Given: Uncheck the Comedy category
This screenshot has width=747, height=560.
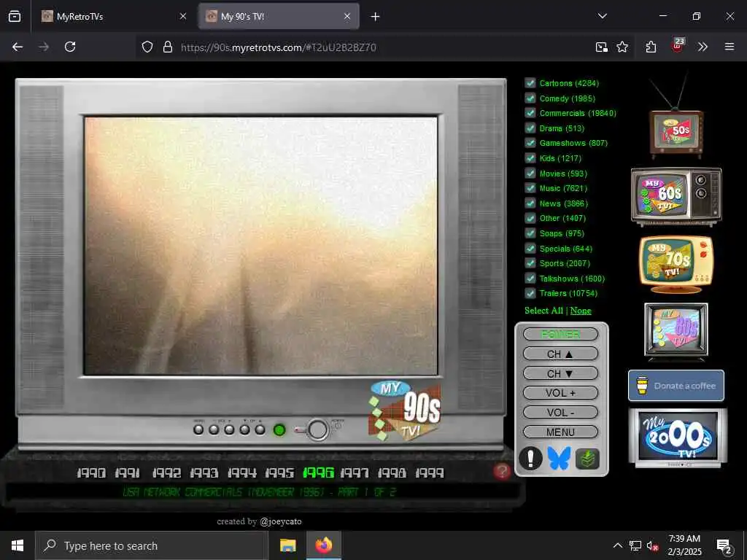Looking at the screenshot, I should 530,98.
